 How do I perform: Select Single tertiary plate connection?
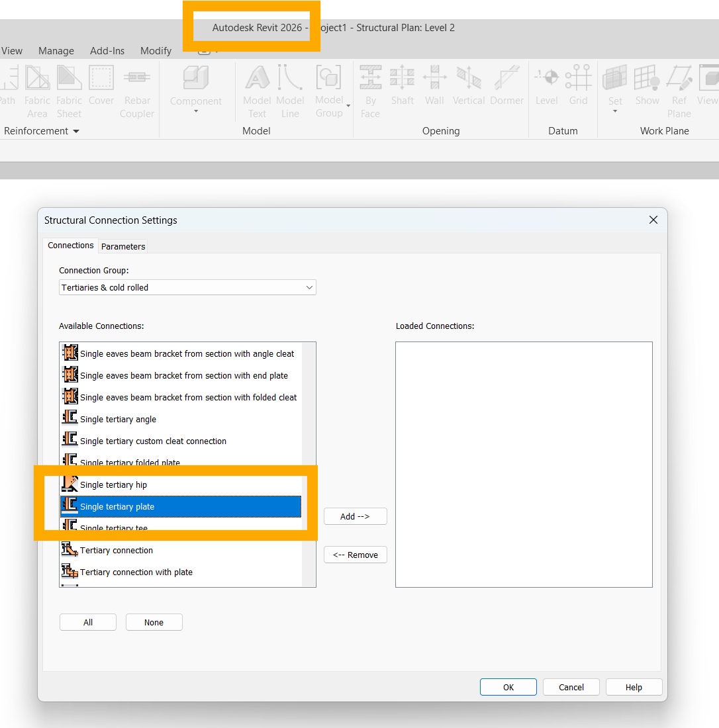pos(181,506)
